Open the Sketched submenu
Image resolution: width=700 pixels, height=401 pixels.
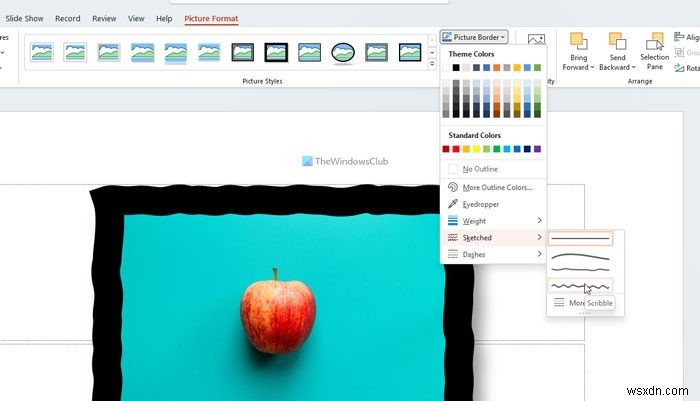coord(493,238)
